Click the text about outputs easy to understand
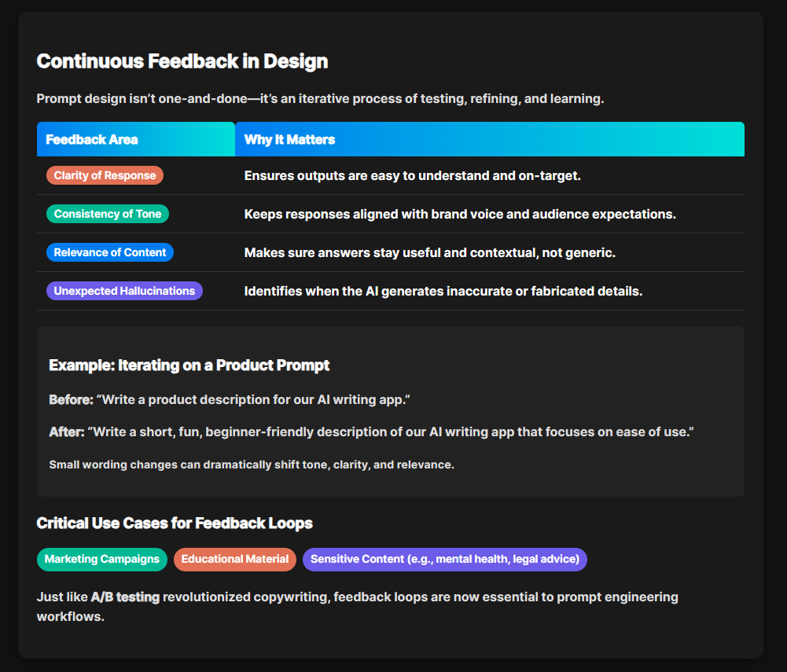The width and height of the screenshot is (787, 672). [412, 175]
